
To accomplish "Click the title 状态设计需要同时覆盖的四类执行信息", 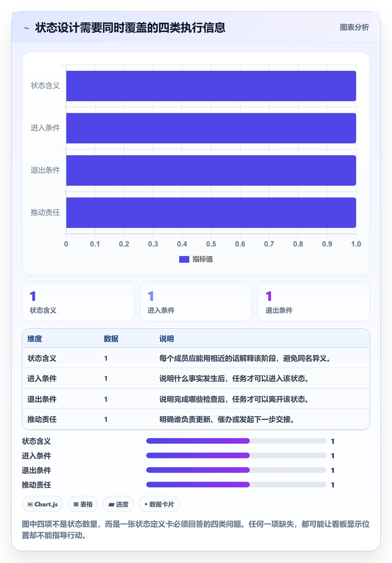I will pyautogui.click(x=130, y=28).
